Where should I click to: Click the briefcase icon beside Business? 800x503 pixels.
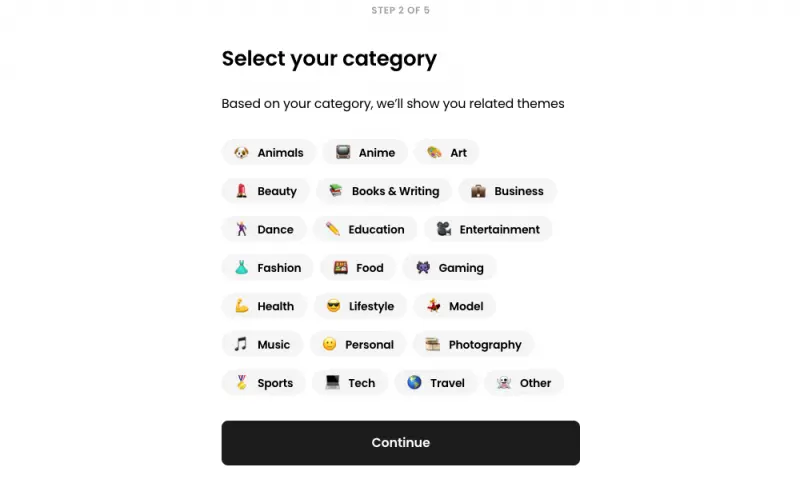coord(478,191)
